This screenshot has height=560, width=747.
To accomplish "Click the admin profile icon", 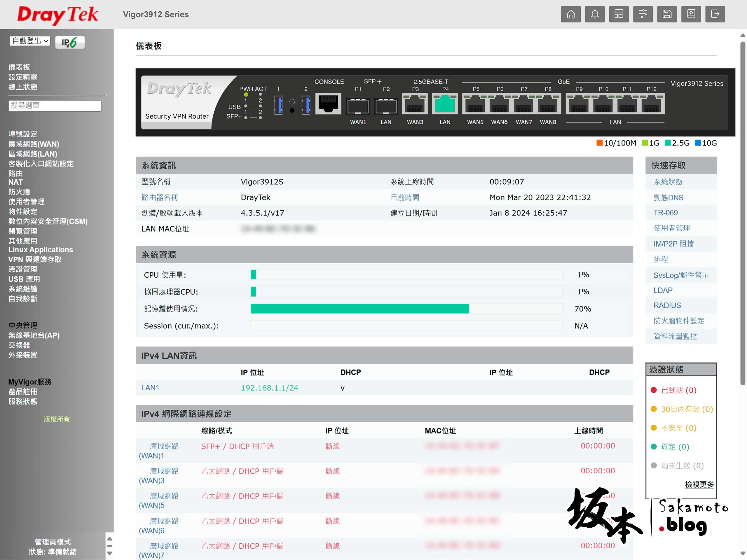I will 691,14.
